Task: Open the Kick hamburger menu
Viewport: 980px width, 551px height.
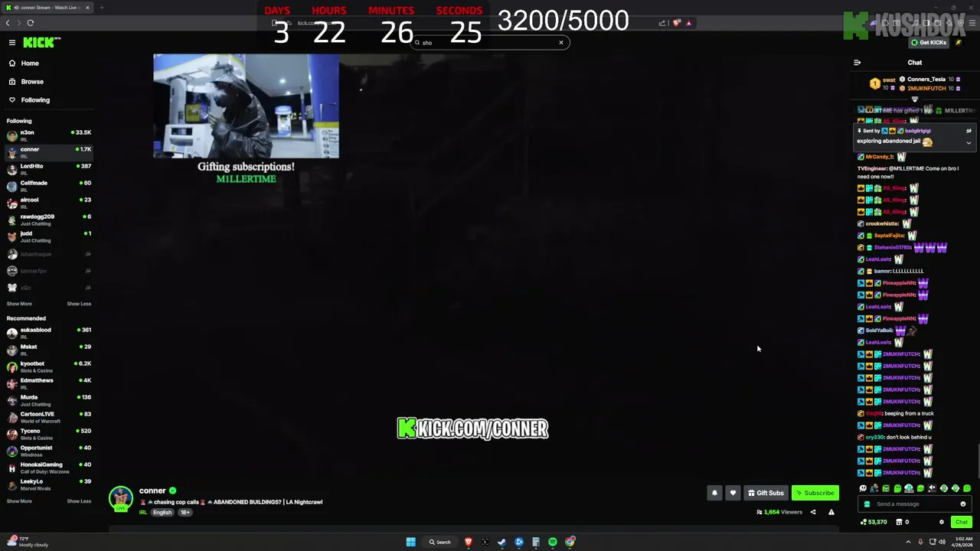Action: point(12,43)
